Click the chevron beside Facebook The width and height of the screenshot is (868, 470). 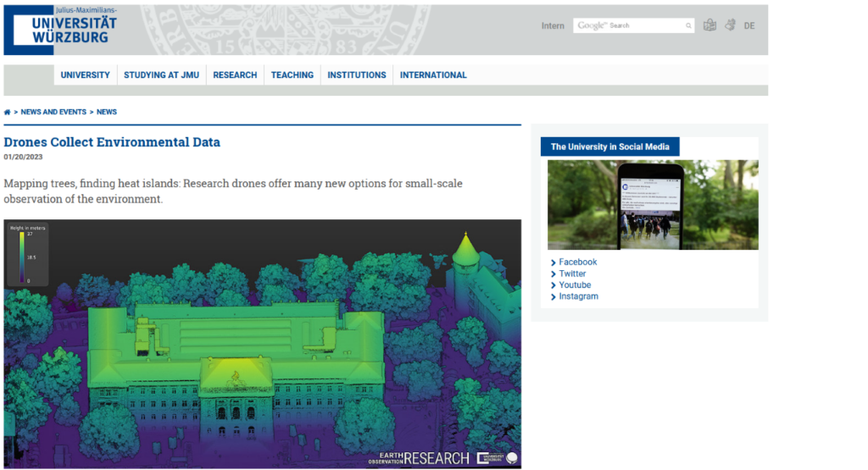[553, 263]
